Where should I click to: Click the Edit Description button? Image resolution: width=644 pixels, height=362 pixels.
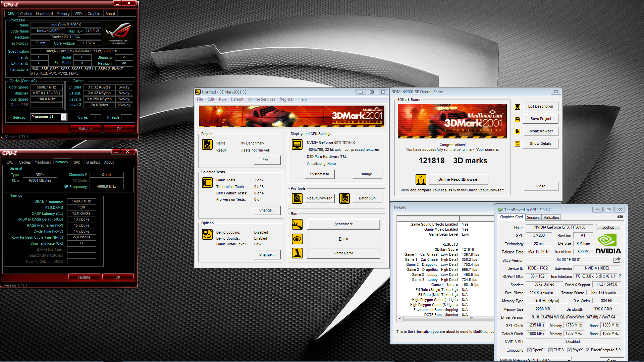click(541, 107)
